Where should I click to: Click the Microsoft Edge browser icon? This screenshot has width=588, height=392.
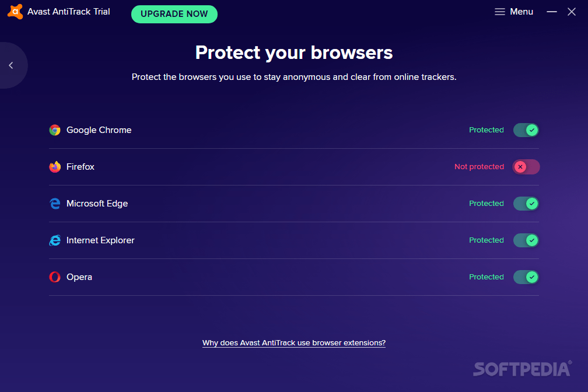click(x=55, y=204)
